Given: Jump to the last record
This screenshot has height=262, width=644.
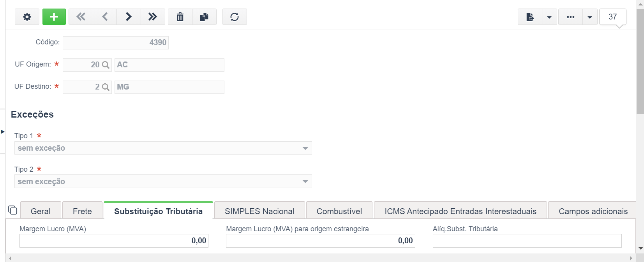Looking at the screenshot, I should tap(153, 17).
